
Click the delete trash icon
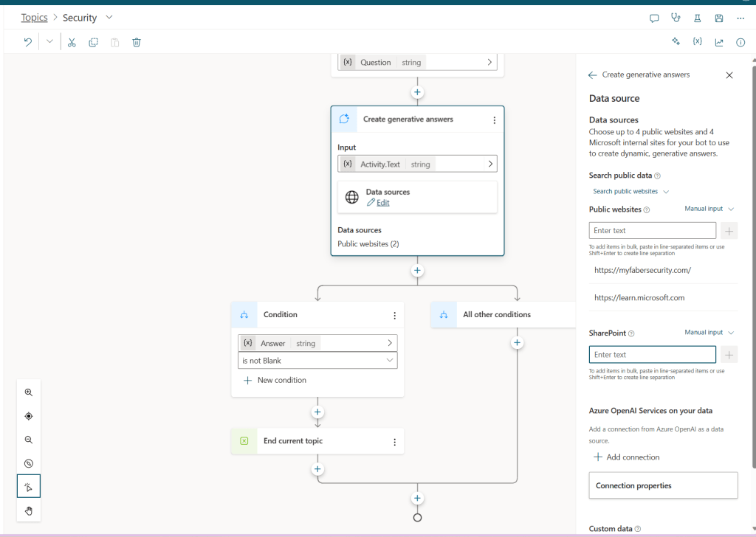point(137,42)
